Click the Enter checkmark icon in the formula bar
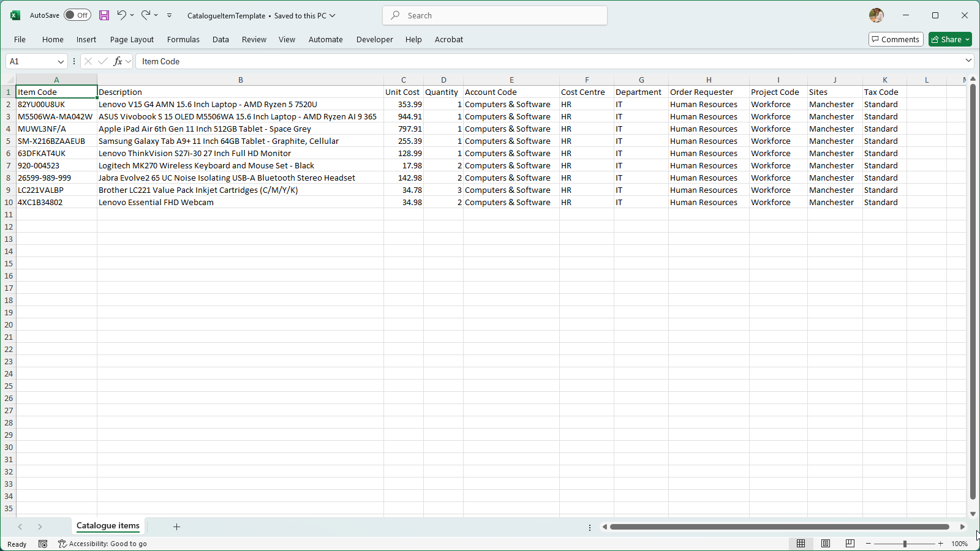This screenshot has width=980, height=551. (103, 61)
